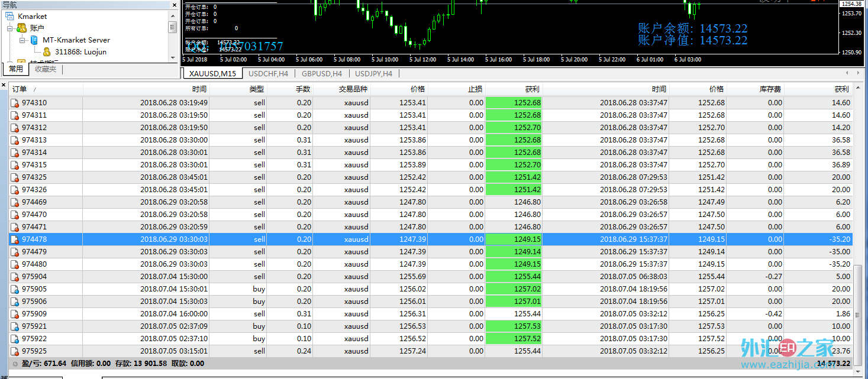Collapse the 账户 tree node
Viewport: 868px width, 379px height.
pyautogui.click(x=10, y=28)
